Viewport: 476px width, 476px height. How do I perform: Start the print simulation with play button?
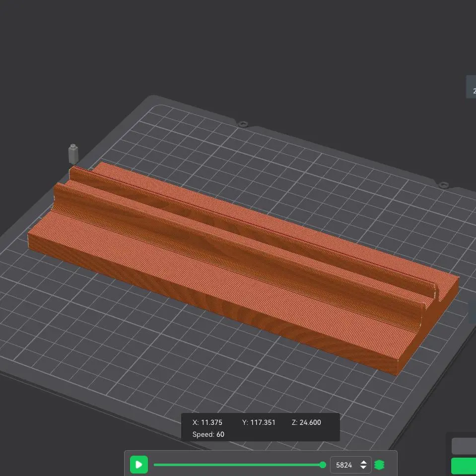[139, 465]
